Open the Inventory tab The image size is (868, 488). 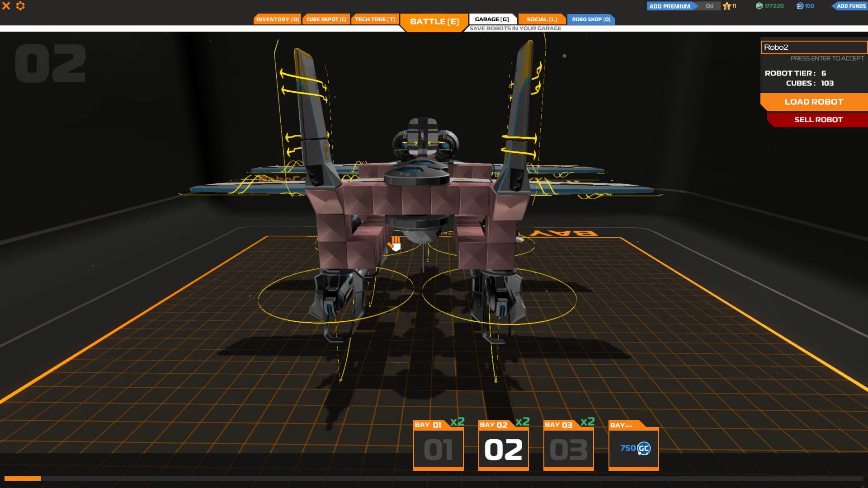[277, 19]
